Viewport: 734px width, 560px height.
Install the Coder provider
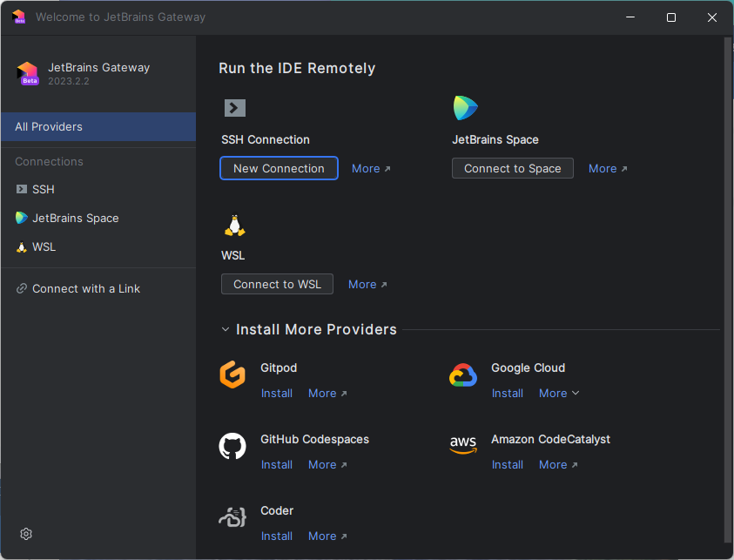[x=277, y=536]
